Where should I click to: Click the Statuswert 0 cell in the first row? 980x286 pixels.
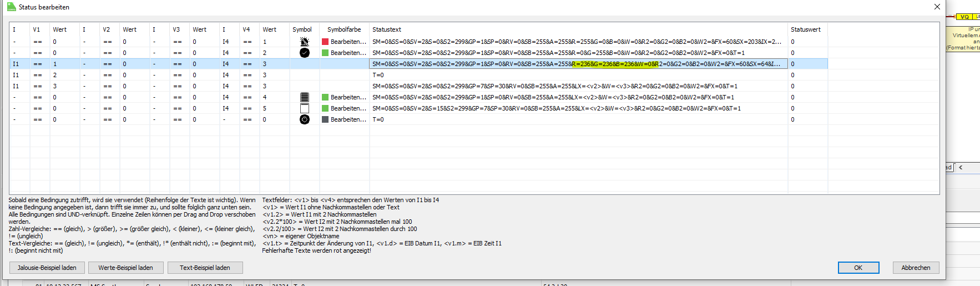[x=808, y=42]
